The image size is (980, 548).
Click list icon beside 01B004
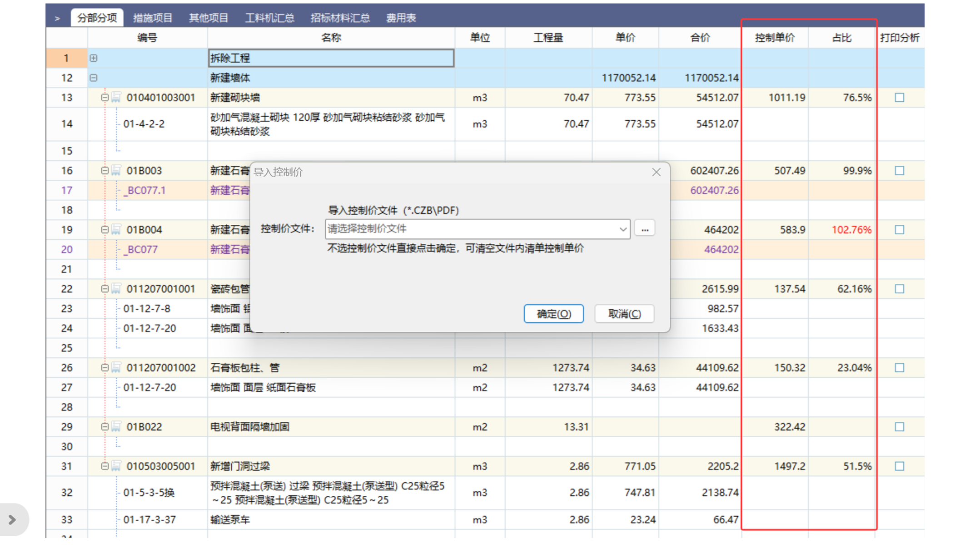point(116,229)
